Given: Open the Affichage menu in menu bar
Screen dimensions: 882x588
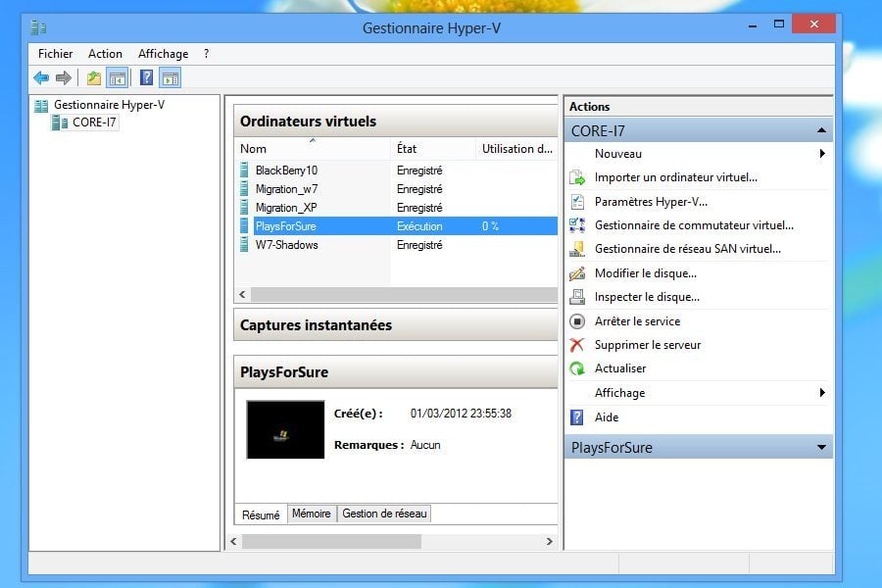Looking at the screenshot, I should [163, 54].
